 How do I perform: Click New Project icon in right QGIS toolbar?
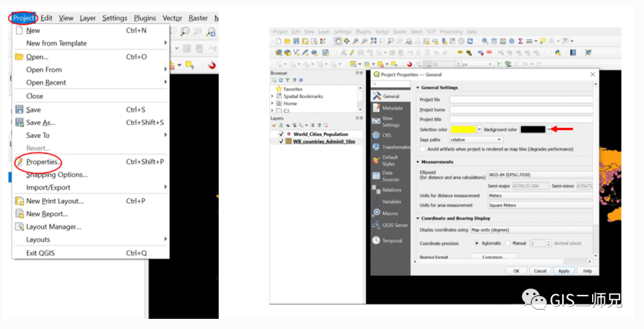[278, 41]
